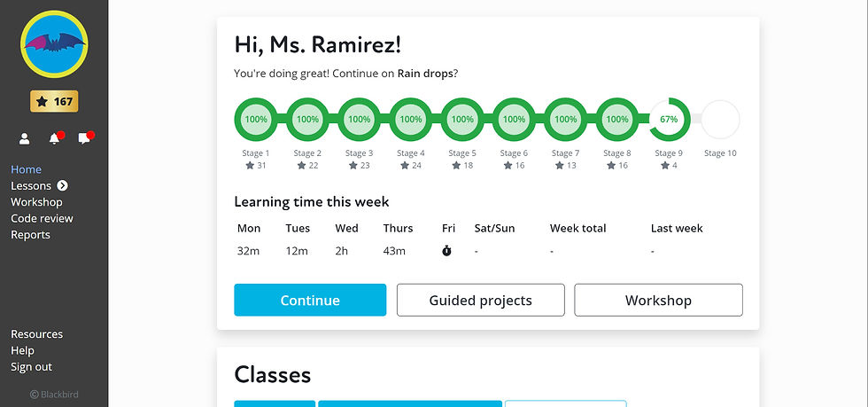The image size is (868, 407).
Task: Open Reports in the sidebar
Action: [x=30, y=235]
